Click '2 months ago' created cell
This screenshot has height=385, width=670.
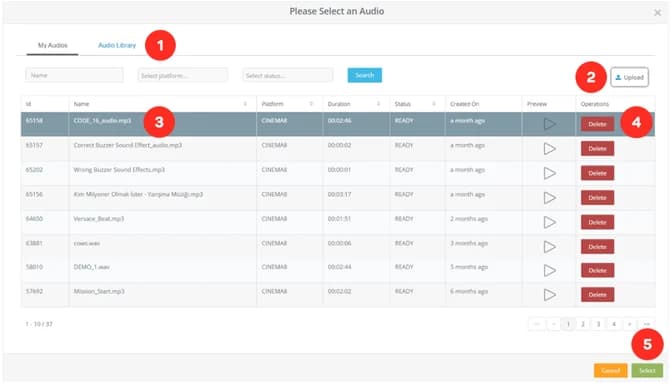click(469, 219)
